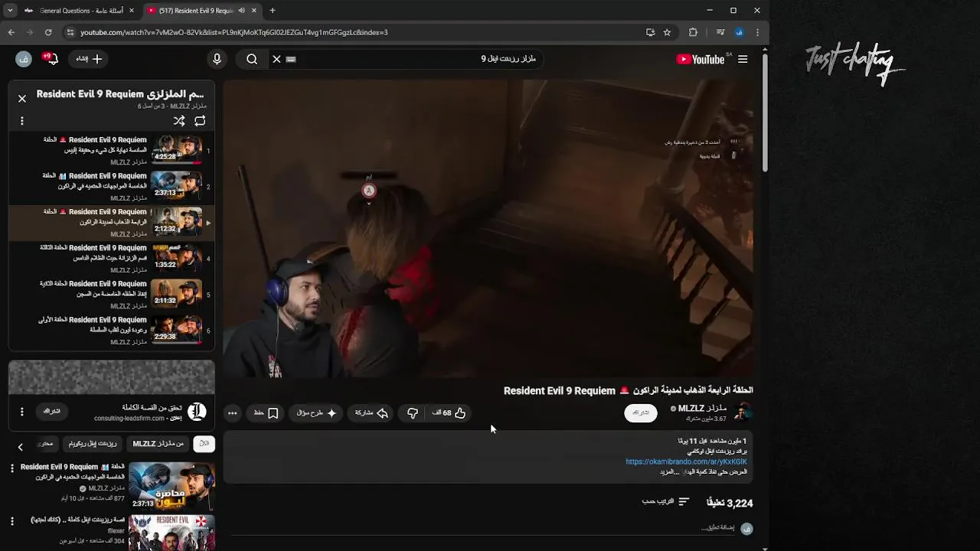The height and width of the screenshot is (551, 980).
Task: Close the Resident Evil 9 playlist panel
Action: 22,98
